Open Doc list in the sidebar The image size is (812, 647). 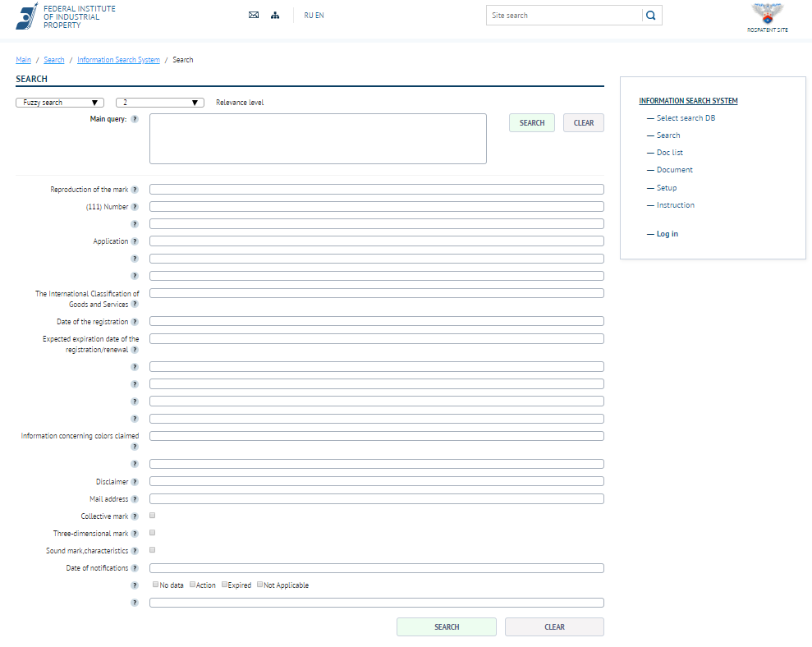coord(670,152)
